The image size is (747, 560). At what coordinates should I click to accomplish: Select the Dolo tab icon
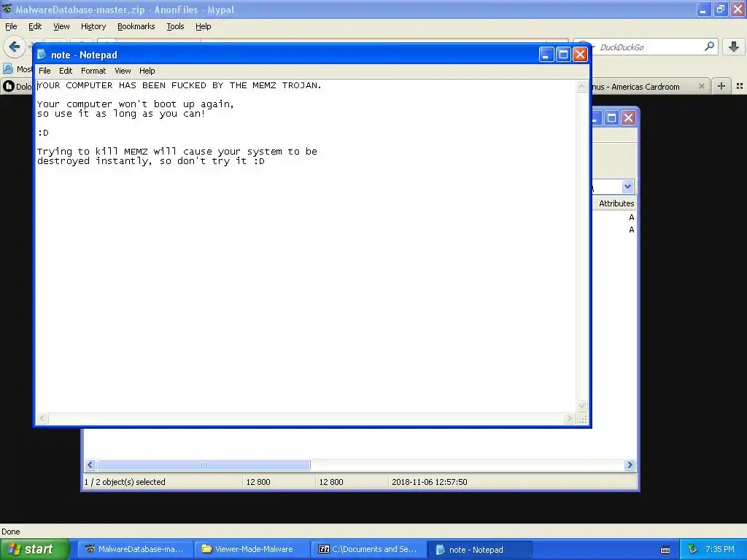pyautogui.click(x=8, y=86)
